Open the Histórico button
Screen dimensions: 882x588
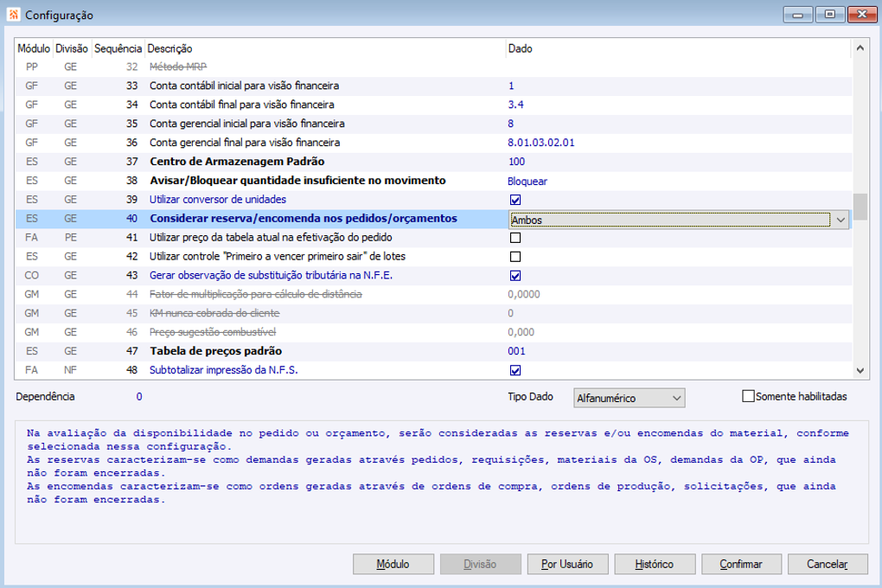655,564
